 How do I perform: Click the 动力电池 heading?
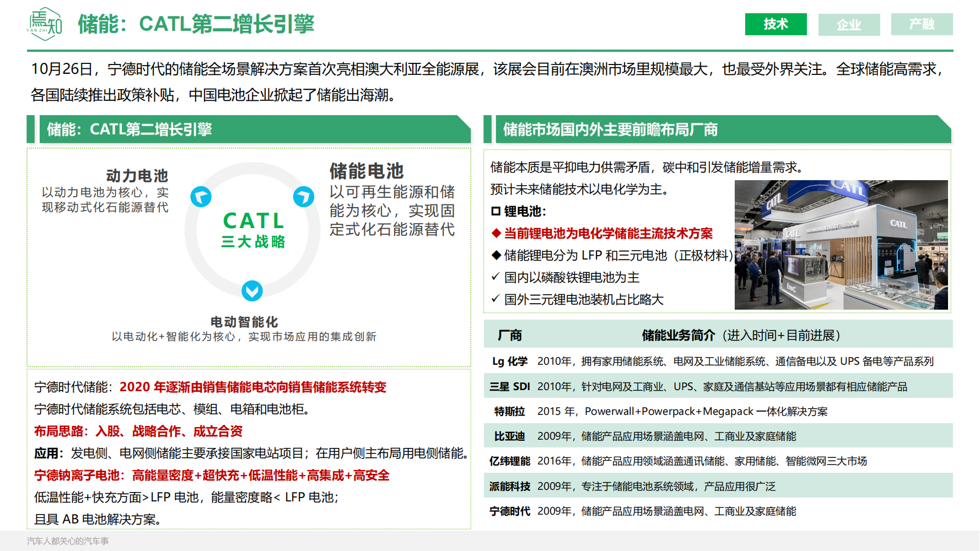[137, 176]
